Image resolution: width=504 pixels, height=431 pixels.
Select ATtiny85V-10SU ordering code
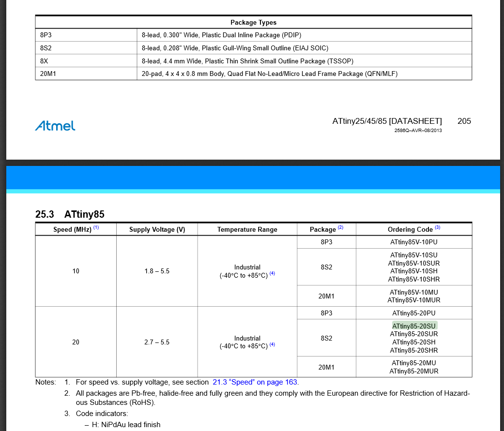[x=414, y=255]
